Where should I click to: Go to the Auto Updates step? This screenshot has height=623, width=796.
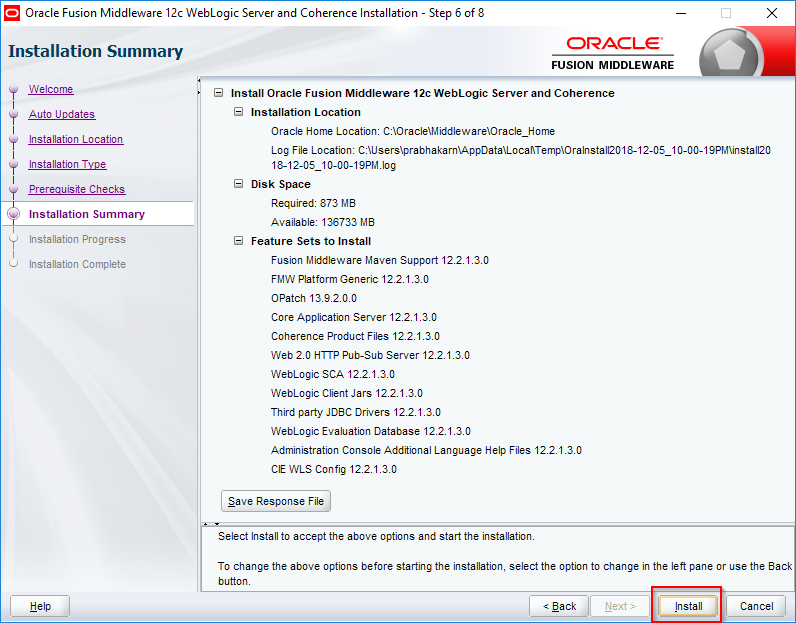[62, 114]
